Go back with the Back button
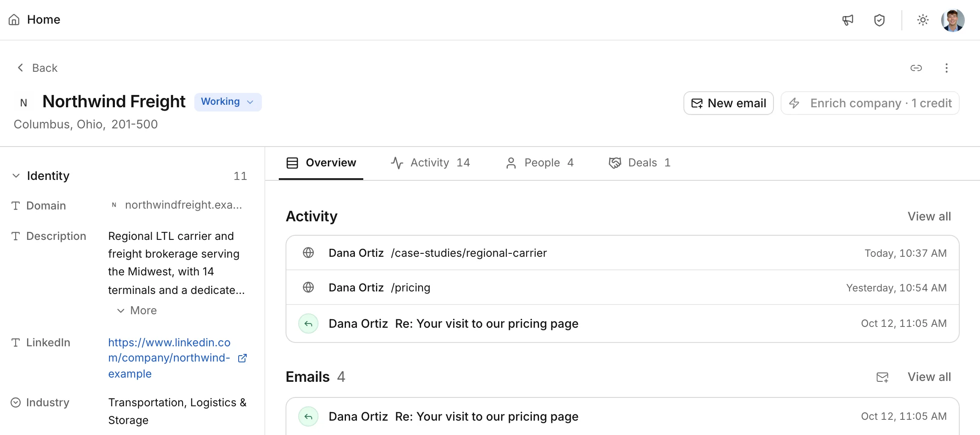Viewport: 980px width, 435px height. (37, 68)
